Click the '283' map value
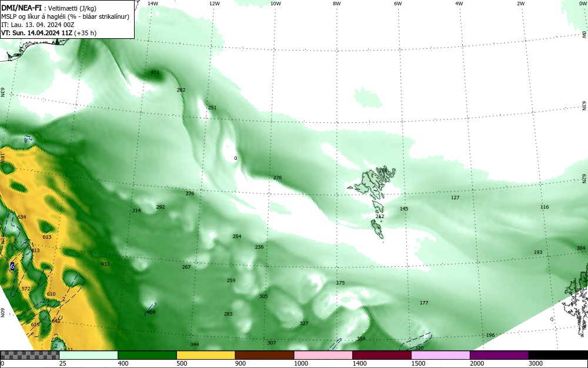This screenshot has width=588, height=368. pyautogui.click(x=228, y=314)
